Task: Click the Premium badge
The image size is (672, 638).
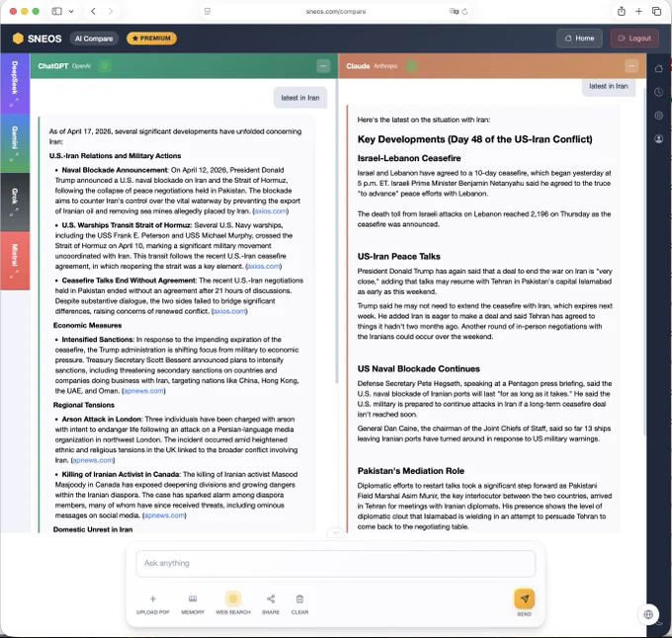Action: click(152, 39)
